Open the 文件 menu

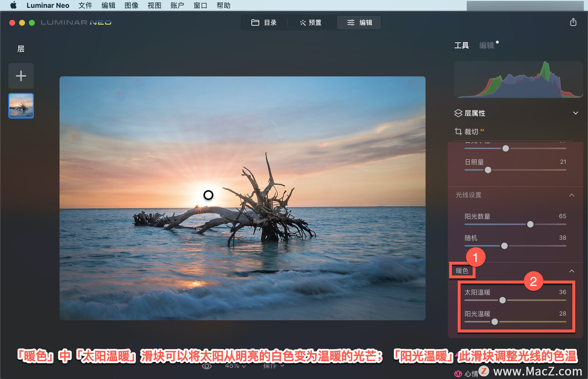[x=85, y=5]
